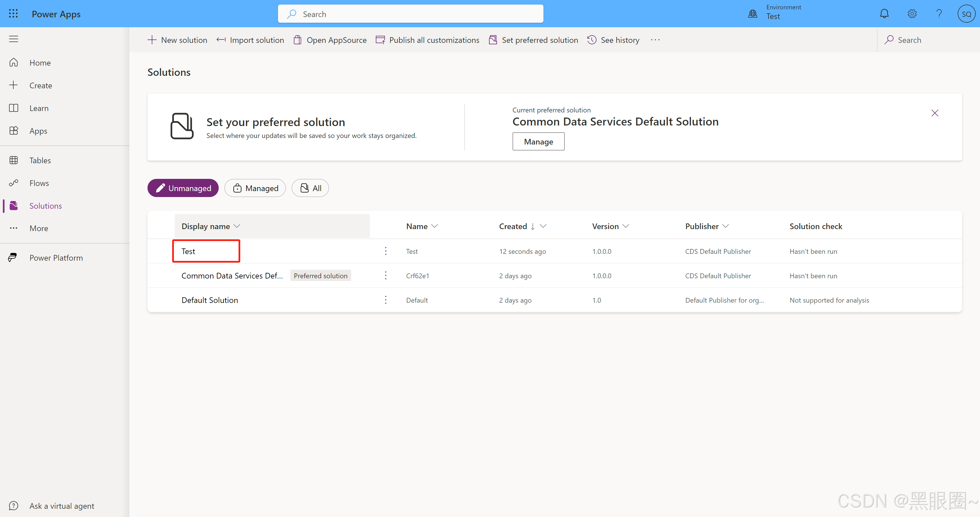Open more commands with ellipsis in toolbar
980x517 pixels.
655,39
